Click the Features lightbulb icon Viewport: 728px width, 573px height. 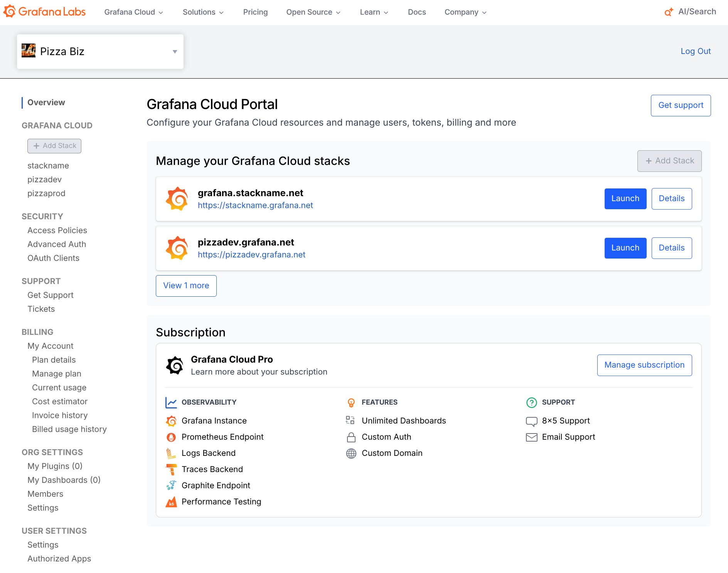click(x=351, y=402)
